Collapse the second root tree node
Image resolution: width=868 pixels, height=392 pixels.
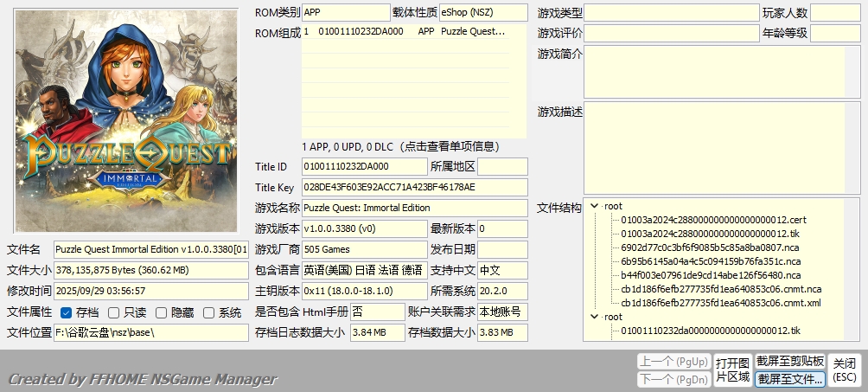(x=595, y=317)
